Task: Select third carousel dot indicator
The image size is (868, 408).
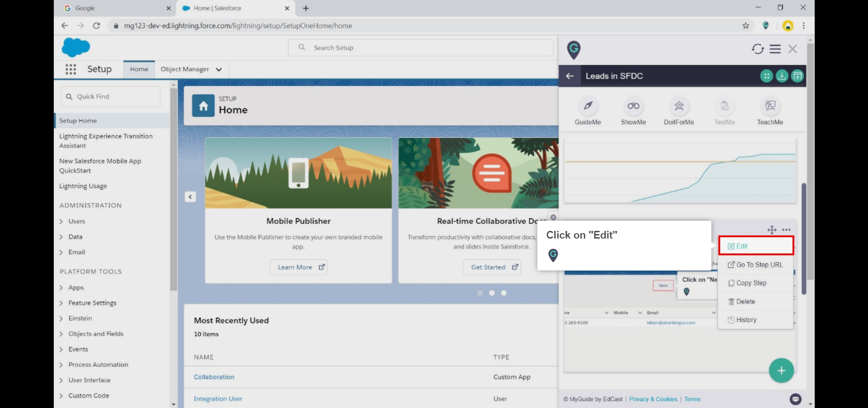Action: click(504, 293)
